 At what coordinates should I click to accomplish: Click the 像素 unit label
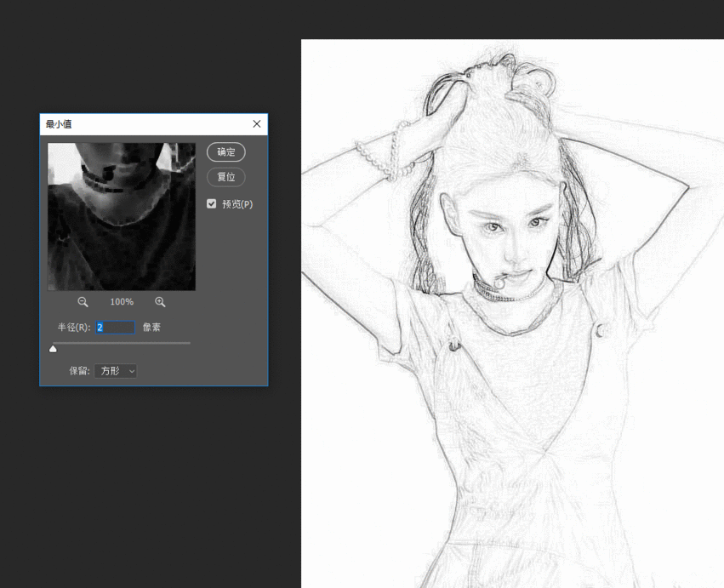pos(151,328)
